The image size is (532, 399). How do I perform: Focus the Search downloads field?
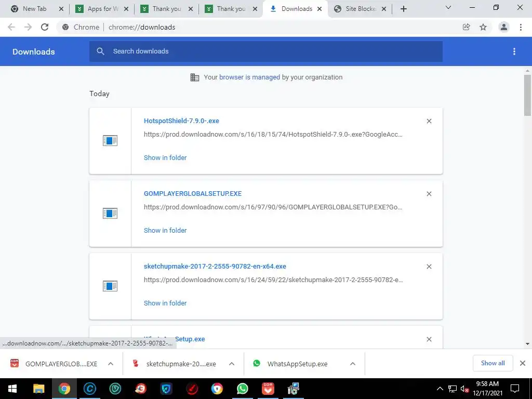(266, 51)
